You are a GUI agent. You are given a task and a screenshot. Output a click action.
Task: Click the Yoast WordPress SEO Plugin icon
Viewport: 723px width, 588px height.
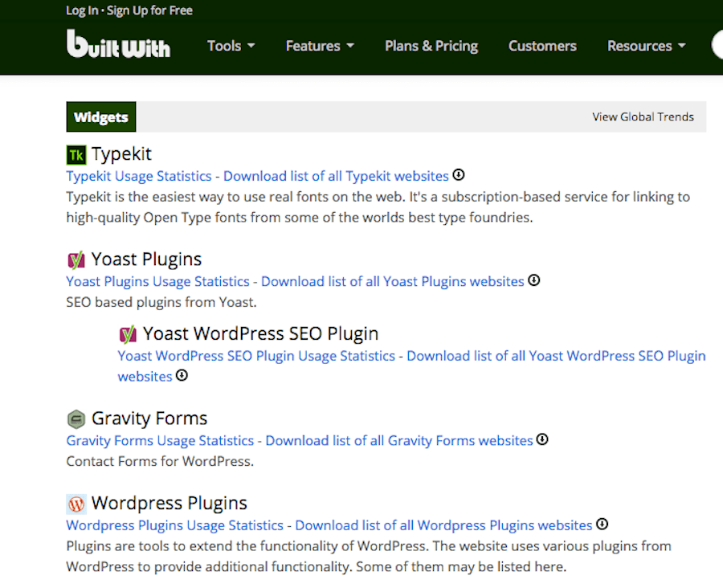(128, 334)
